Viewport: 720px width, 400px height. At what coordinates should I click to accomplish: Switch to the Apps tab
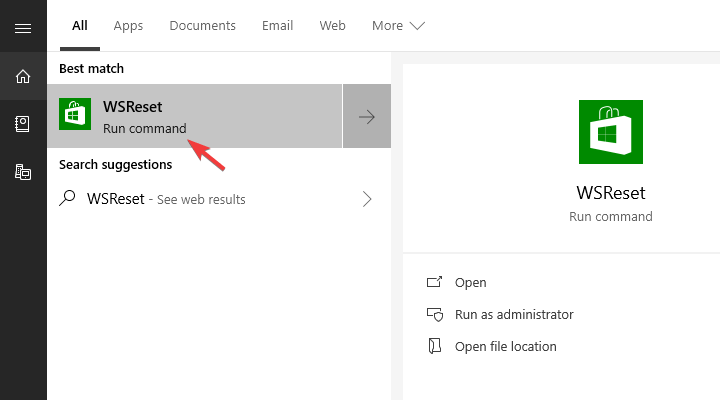[x=128, y=26]
